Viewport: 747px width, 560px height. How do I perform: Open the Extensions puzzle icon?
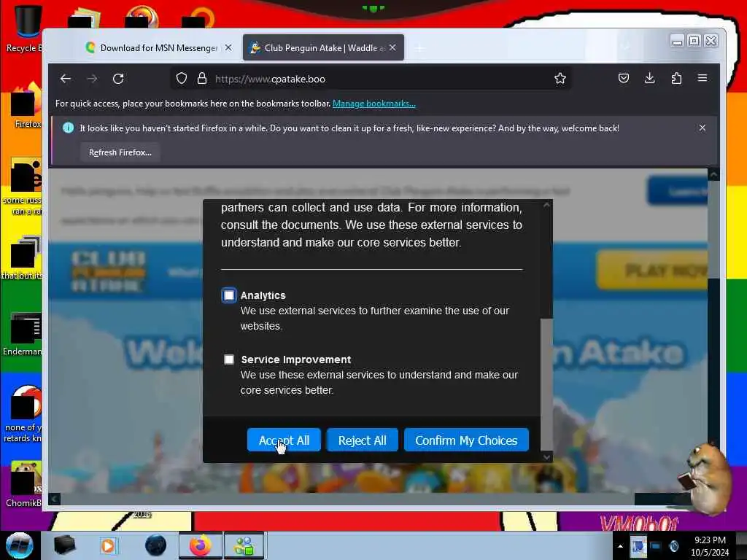pos(676,78)
